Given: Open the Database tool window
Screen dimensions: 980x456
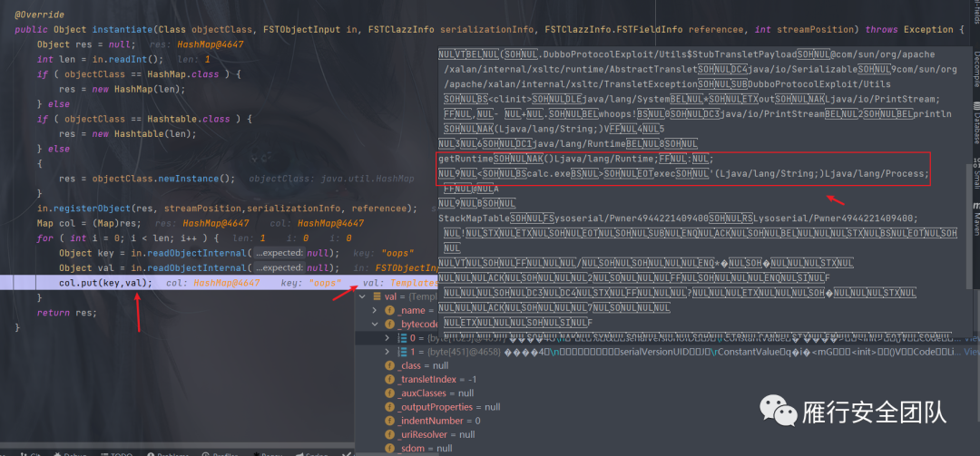Looking at the screenshot, I should click(x=975, y=122).
